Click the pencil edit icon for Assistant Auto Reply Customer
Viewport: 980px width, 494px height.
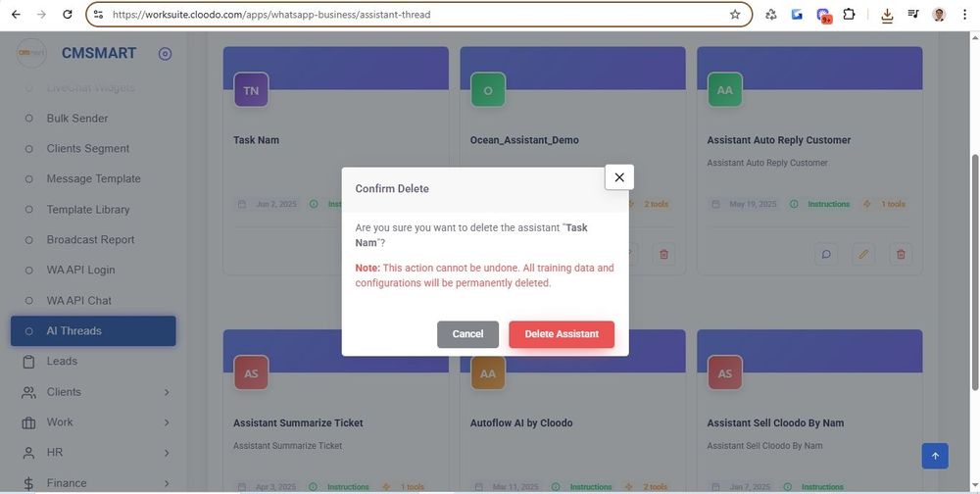pyautogui.click(x=863, y=254)
